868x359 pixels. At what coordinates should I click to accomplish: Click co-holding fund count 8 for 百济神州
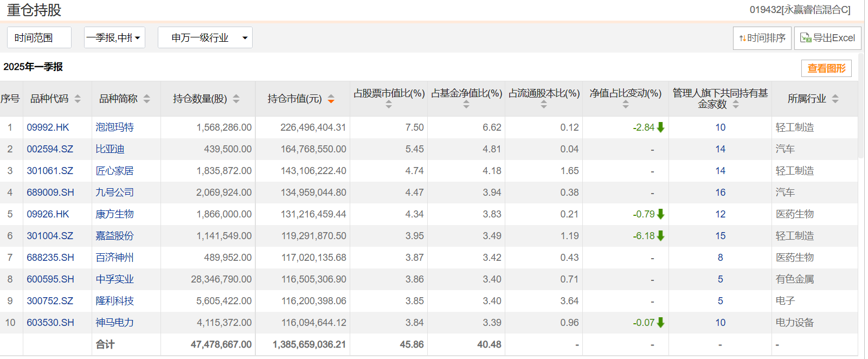pos(720,258)
